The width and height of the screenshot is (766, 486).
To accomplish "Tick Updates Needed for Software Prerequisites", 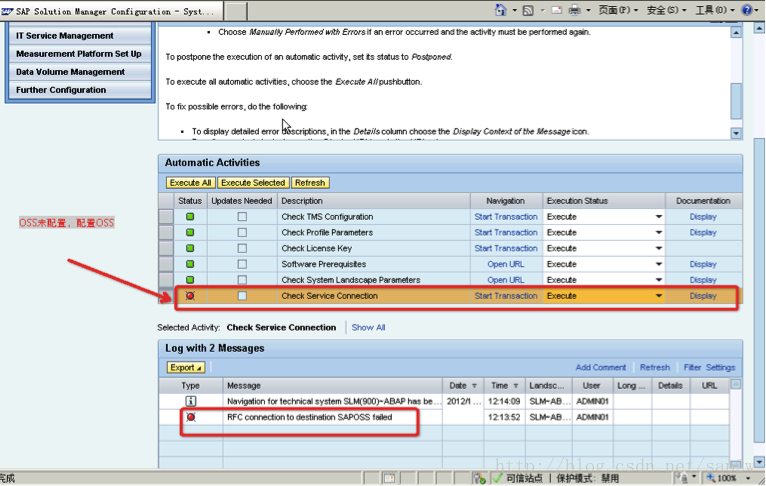I will pos(242,264).
